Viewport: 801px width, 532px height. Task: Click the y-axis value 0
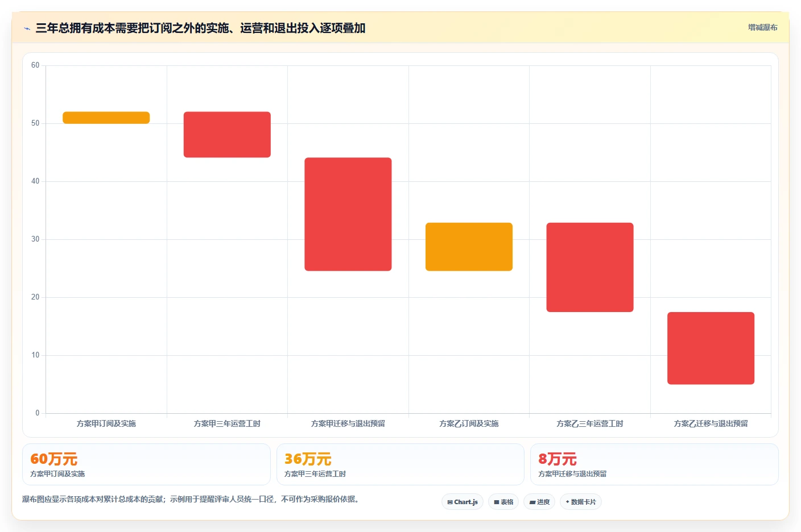pyautogui.click(x=38, y=413)
